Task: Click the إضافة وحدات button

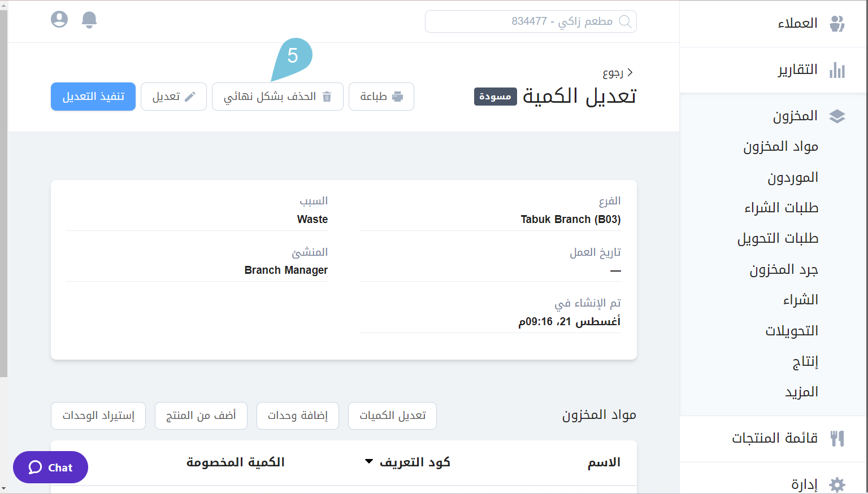Action: click(298, 416)
